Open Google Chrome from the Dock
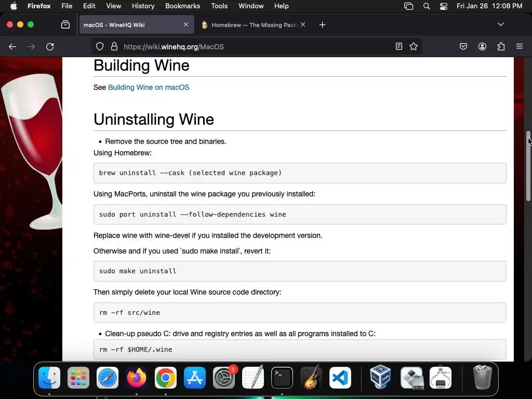The width and height of the screenshot is (532, 399). [x=166, y=378]
